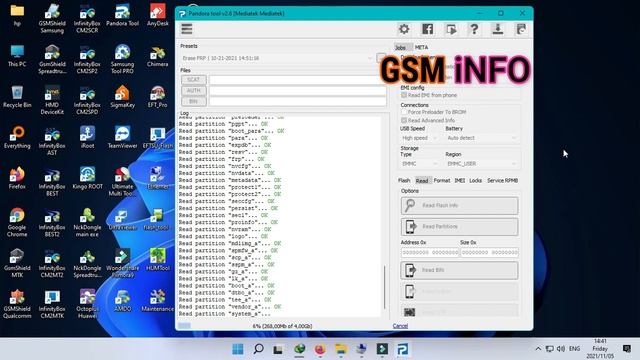Open Battery Auto detect dropdown
Image resolution: width=640 pixels, height=360 pixels.
click(x=482, y=138)
